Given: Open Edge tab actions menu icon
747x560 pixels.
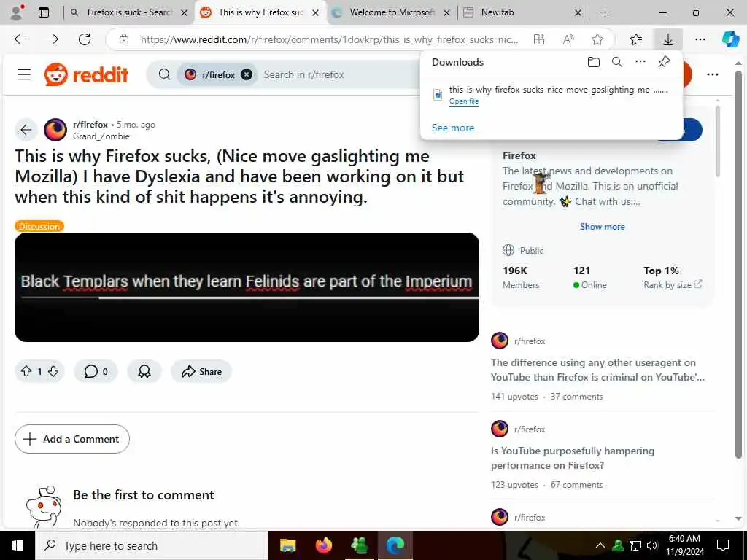Looking at the screenshot, I should coord(44,12).
